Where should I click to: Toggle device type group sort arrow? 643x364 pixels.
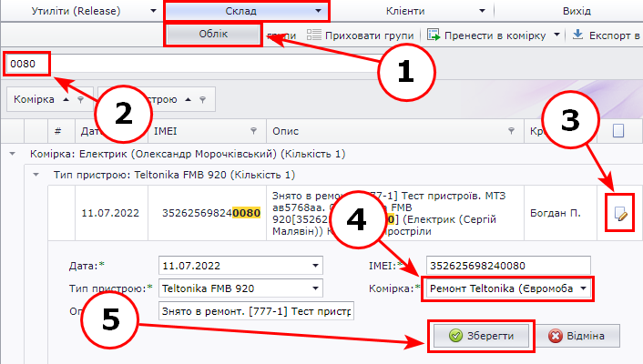189,99
